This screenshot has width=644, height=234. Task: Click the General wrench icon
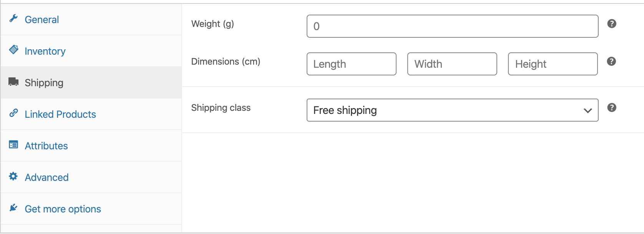pos(13,18)
